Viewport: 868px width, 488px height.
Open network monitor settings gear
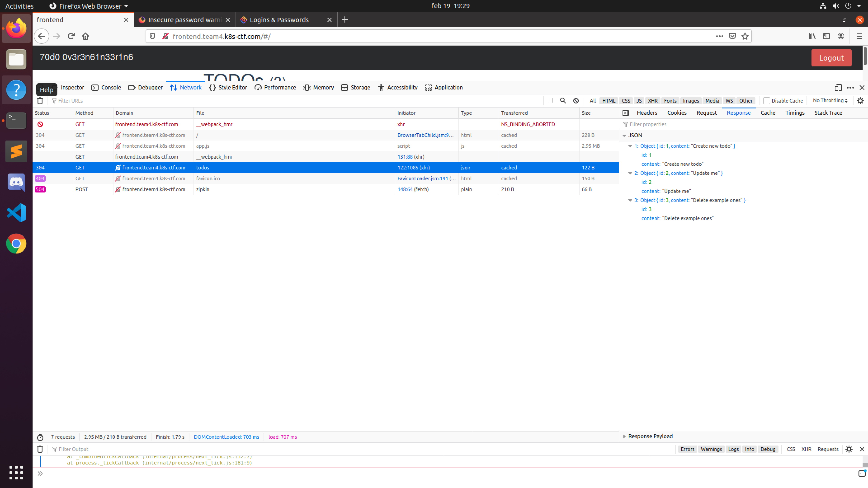[x=860, y=100]
